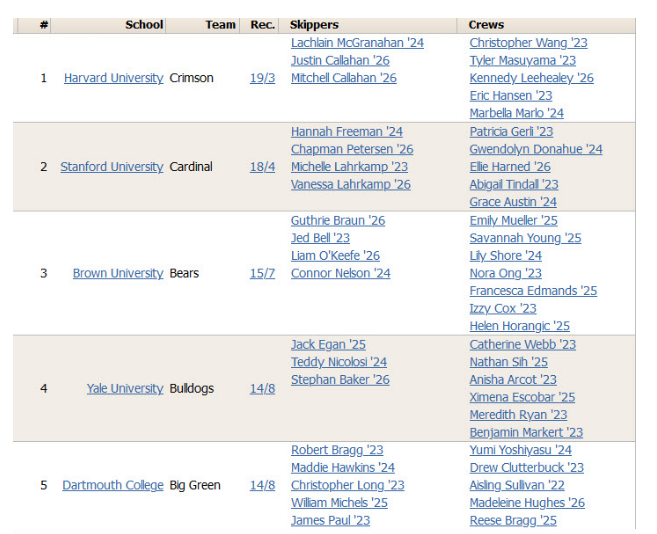Open crew Helen Horangic '25 profile
Viewport: 657px width, 534px height.
coord(520,326)
